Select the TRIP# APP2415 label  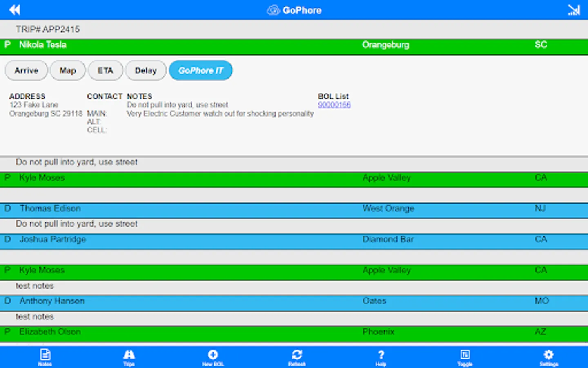48,29
